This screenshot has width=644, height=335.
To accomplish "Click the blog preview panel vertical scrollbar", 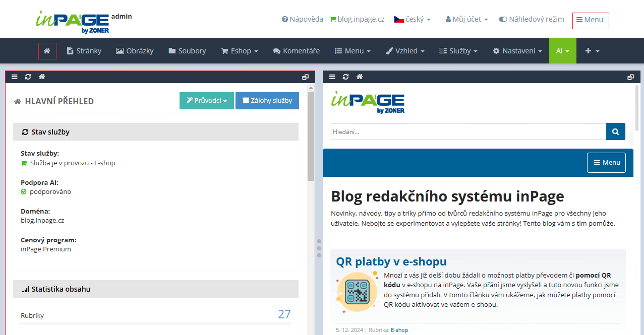I will 637,108.
